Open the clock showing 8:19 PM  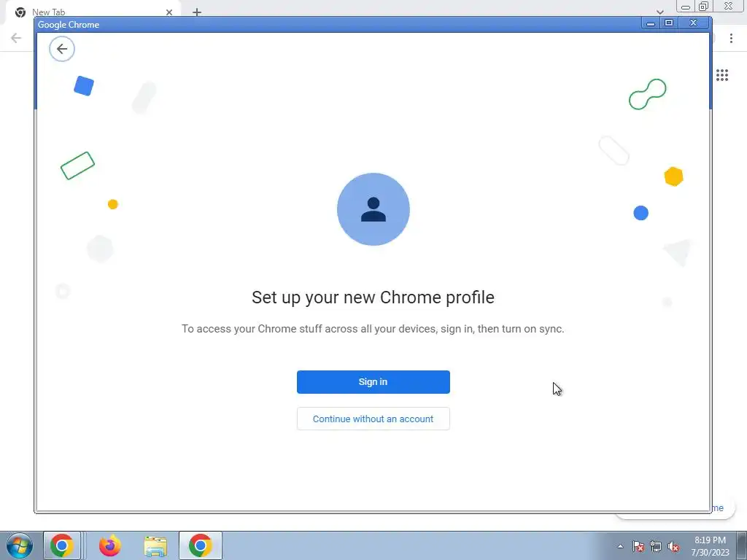pyautogui.click(x=710, y=545)
